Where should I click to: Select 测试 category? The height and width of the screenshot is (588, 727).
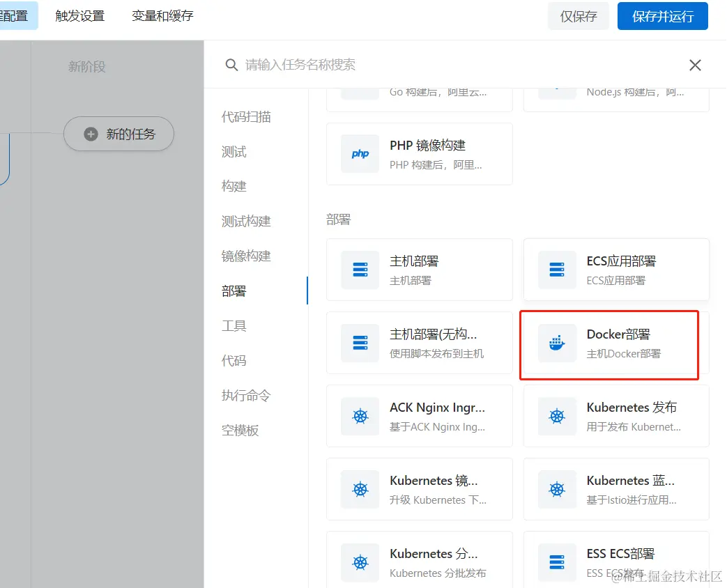pyautogui.click(x=234, y=151)
